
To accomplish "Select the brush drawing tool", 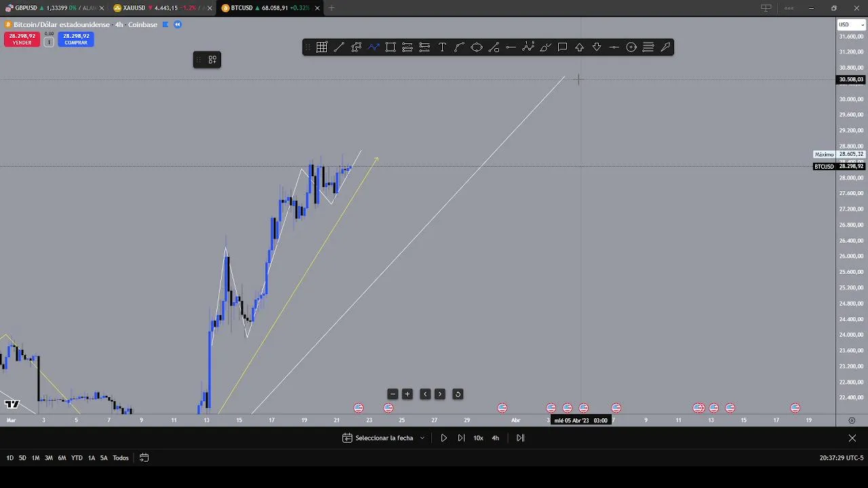I will click(545, 47).
